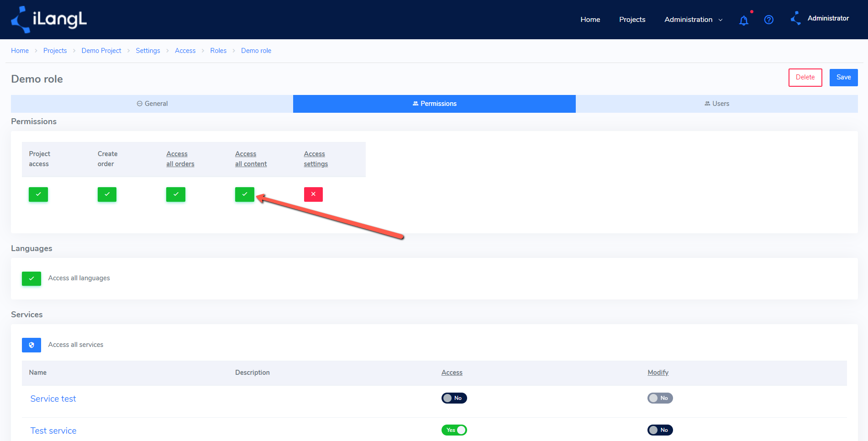Enable Access toggle for Service test
Screen dimensions: 868x441
click(454, 398)
